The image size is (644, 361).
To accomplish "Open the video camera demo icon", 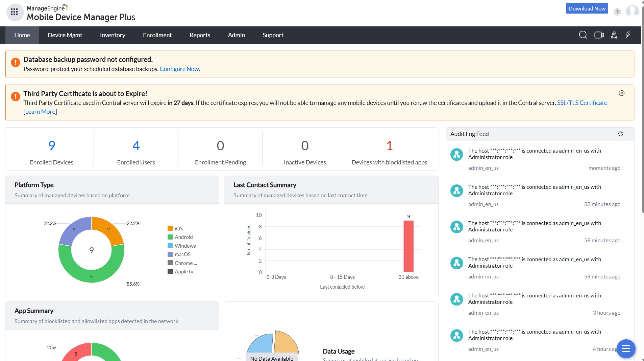I will coord(599,35).
